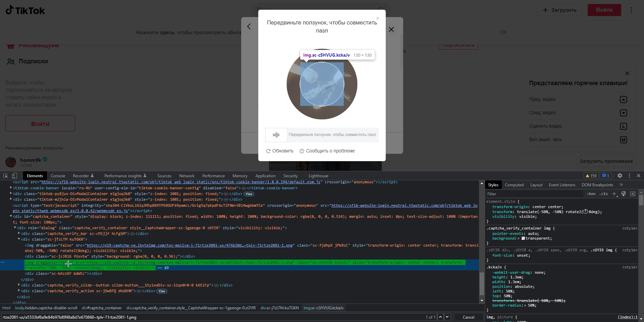
Task: Click the captcha slider arrow handle
Action: [x=276, y=135]
